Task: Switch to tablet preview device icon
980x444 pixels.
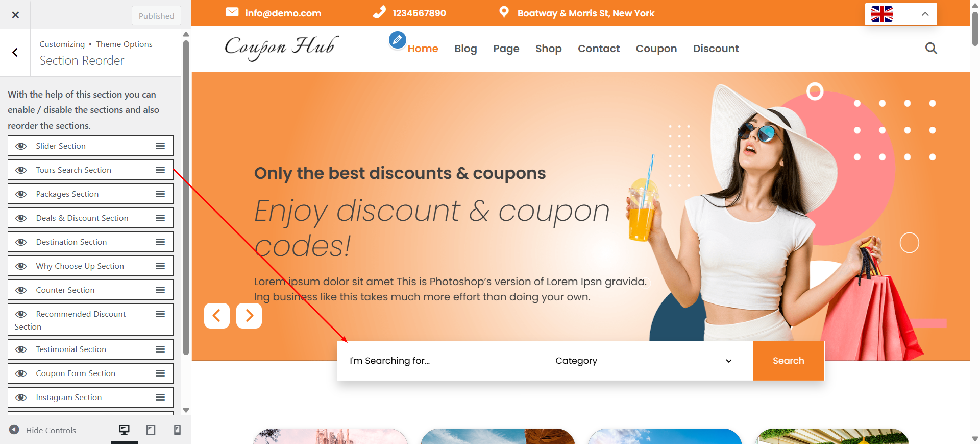Action: tap(151, 430)
